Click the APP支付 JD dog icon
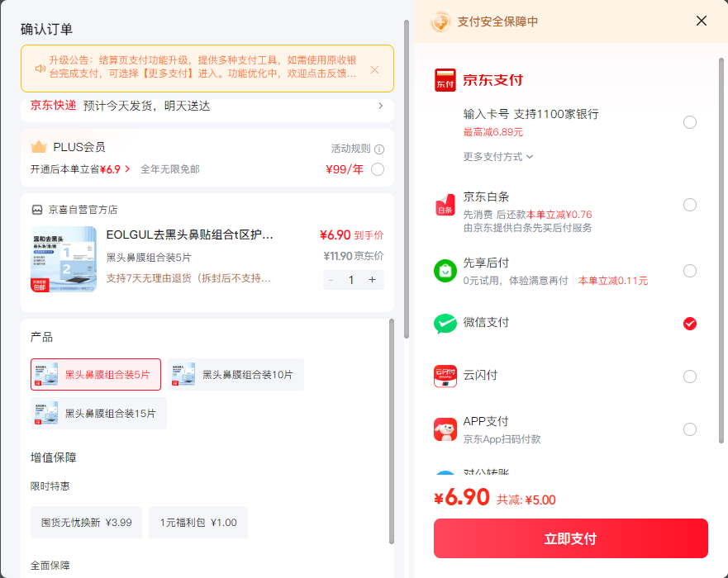This screenshot has width=728, height=578. (445, 429)
